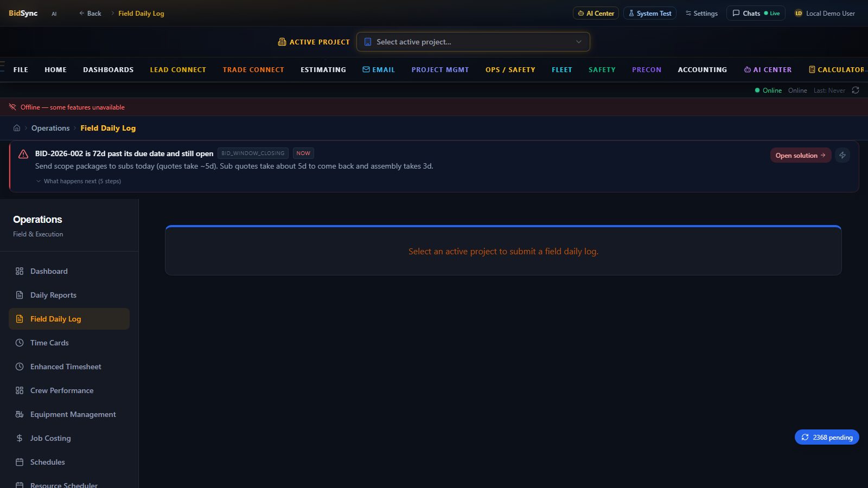The width and height of the screenshot is (868, 488).
Task: Expand What happens next (5 steps)
Action: point(79,181)
